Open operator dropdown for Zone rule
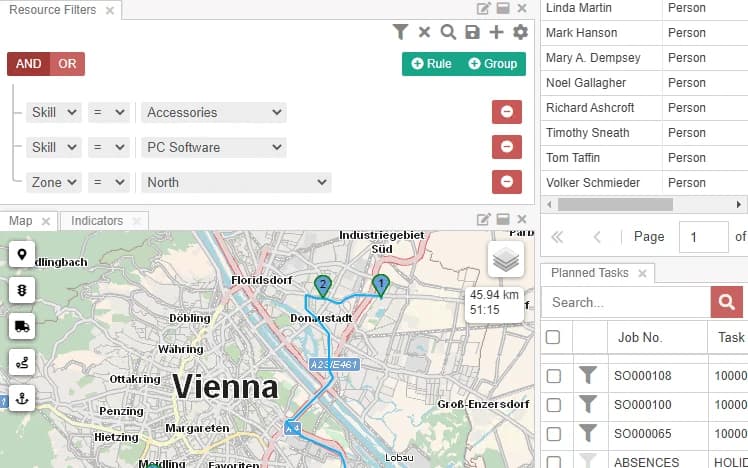 tap(109, 183)
